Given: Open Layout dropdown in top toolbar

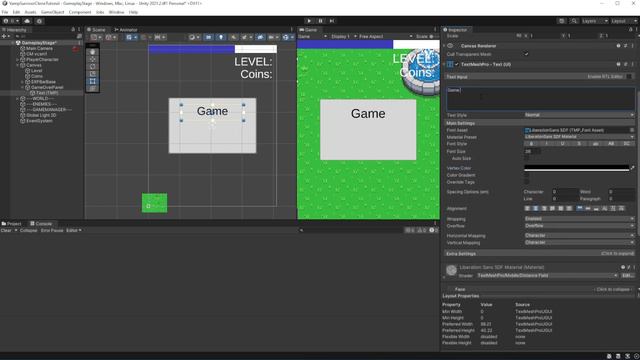Looking at the screenshot, I should [x=624, y=21].
